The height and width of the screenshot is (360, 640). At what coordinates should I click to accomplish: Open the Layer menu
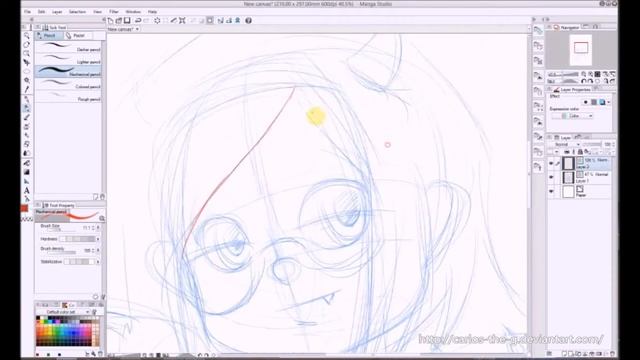click(x=57, y=12)
